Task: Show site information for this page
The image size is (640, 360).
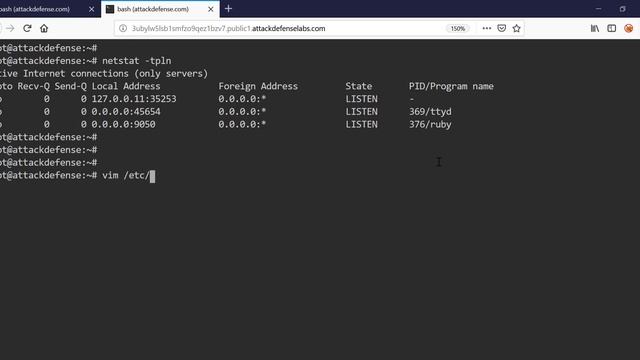Action: coord(123,28)
